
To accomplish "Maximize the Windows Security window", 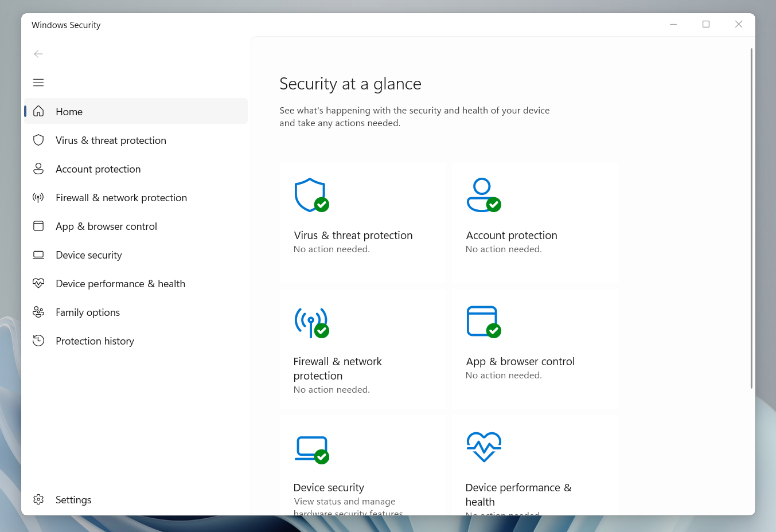I will [706, 24].
